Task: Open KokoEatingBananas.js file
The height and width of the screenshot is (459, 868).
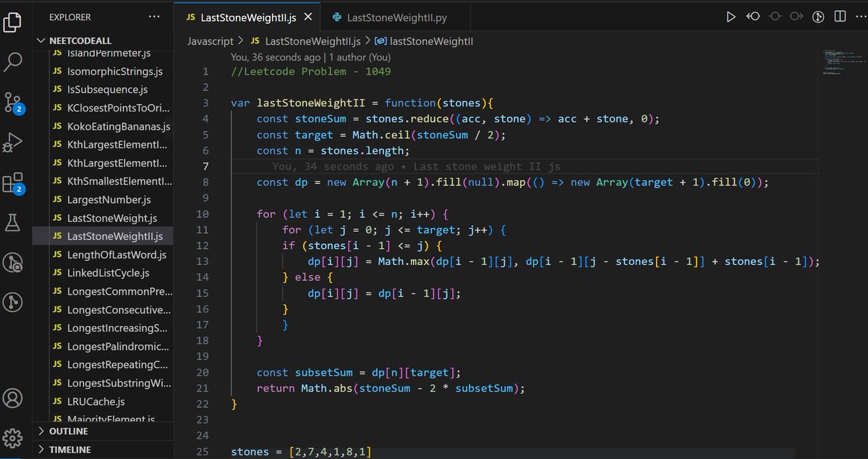Action: point(119,127)
